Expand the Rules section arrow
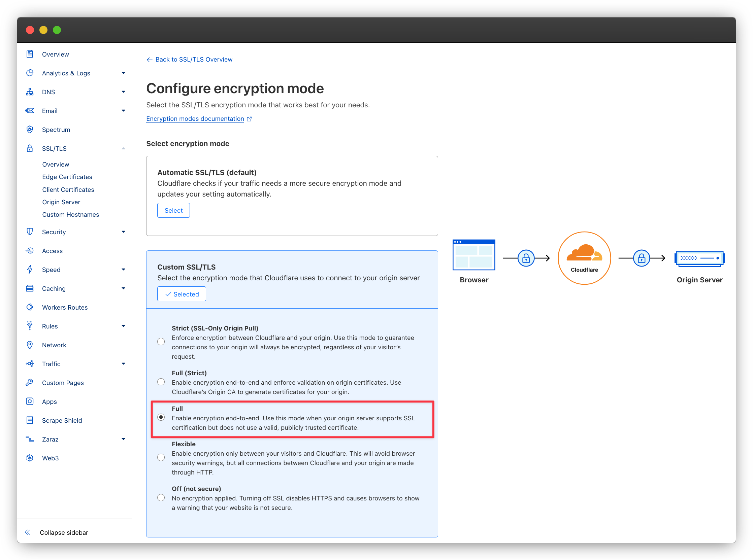This screenshot has height=560, width=753. [x=124, y=326]
